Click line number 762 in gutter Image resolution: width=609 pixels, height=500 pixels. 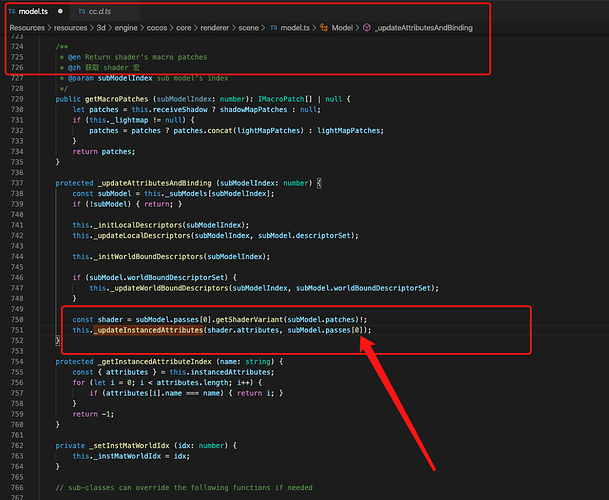(17, 446)
